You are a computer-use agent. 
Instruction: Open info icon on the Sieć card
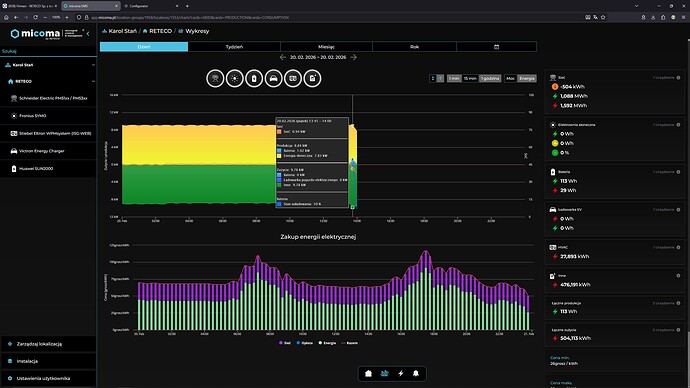point(678,77)
